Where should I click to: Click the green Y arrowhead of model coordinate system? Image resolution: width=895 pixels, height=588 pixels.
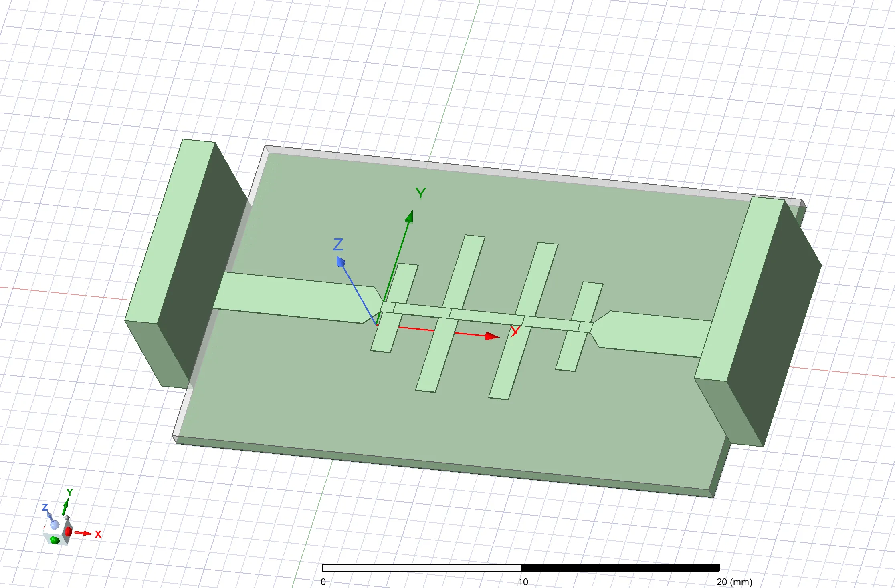(x=409, y=216)
